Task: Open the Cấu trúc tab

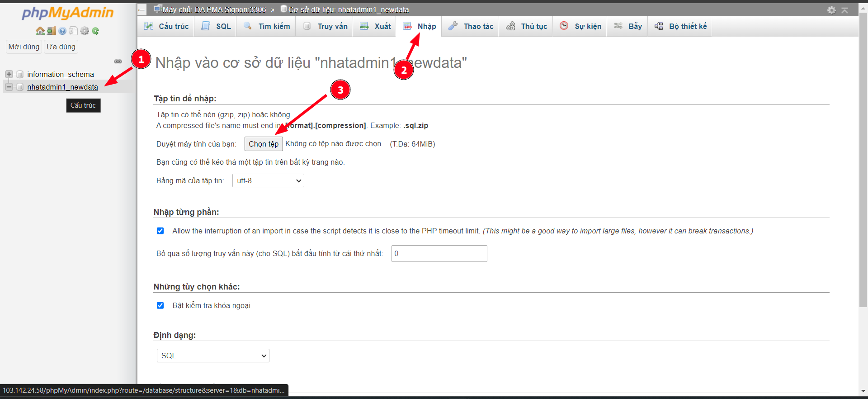Action: tap(166, 26)
